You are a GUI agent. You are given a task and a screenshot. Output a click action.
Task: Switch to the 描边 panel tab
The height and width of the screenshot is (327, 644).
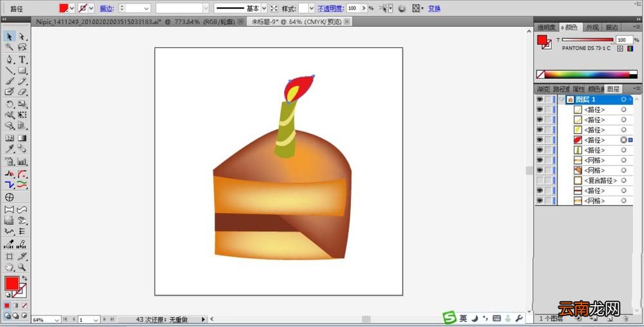pos(612,27)
